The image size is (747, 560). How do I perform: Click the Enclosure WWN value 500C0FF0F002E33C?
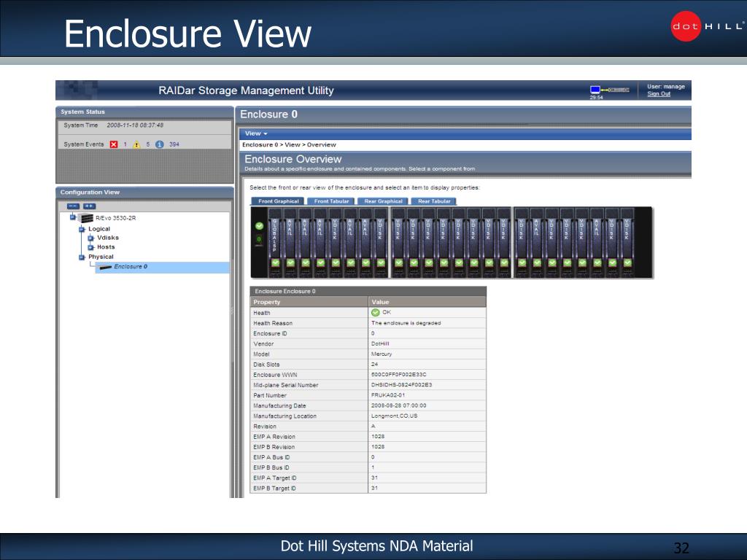(399, 374)
